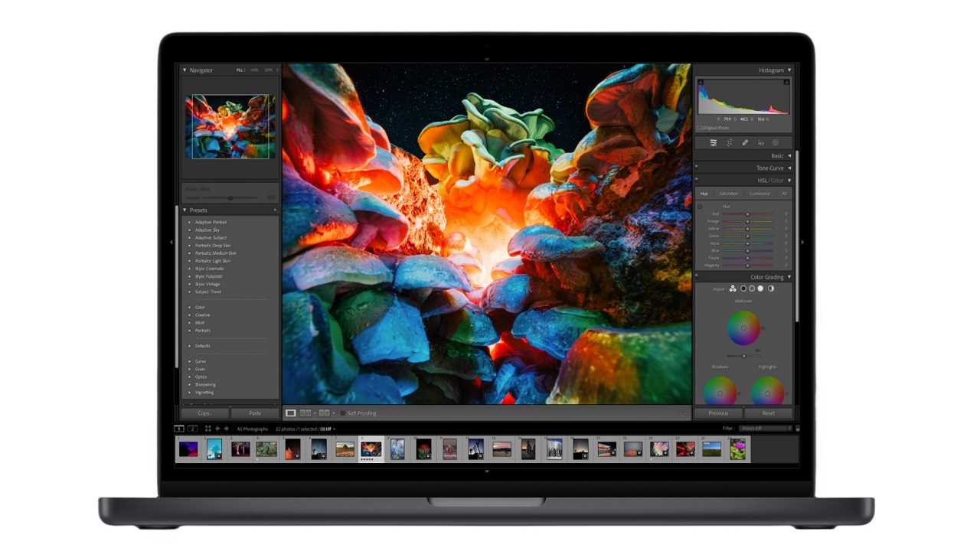Switch Color Grading to Midtones view

point(752,289)
